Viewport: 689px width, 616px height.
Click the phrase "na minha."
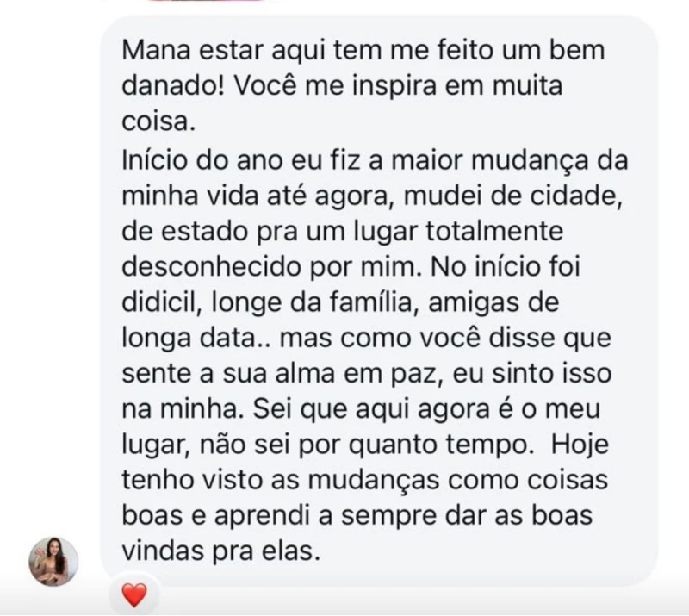click(176, 410)
